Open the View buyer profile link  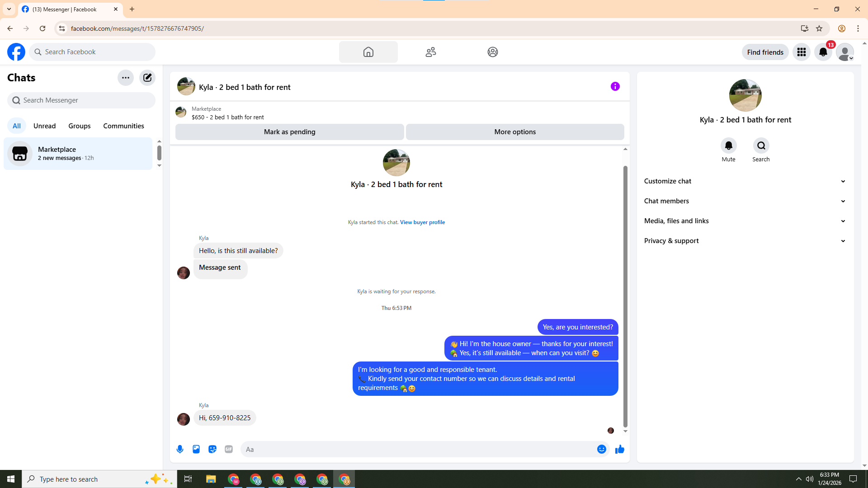click(x=422, y=222)
